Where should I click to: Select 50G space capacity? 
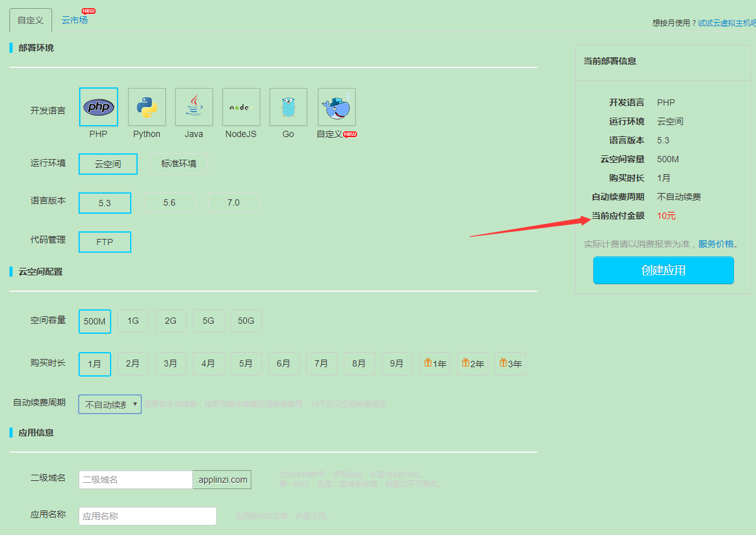pos(246,321)
